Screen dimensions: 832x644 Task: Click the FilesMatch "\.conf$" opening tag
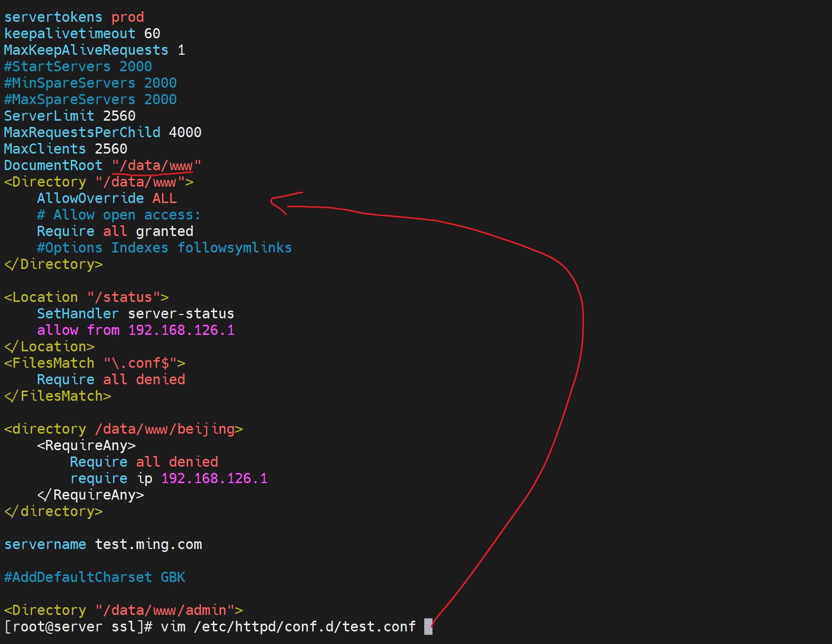pyautogui.click(x=94, y=363)
